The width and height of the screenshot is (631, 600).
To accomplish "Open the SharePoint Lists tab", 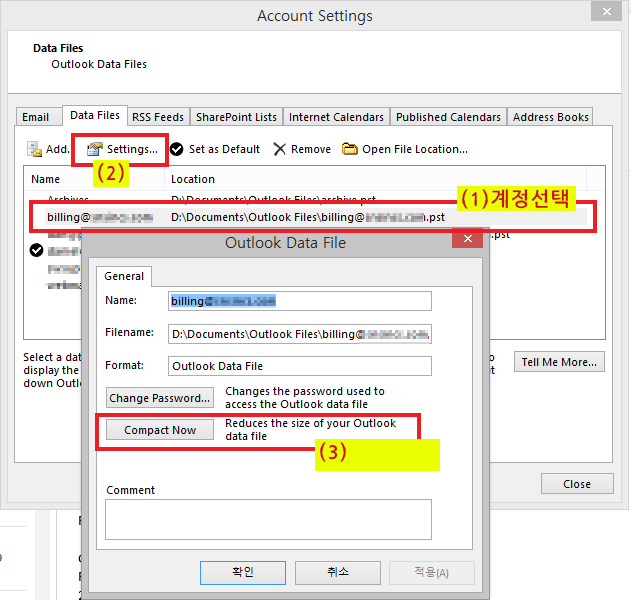I will 236,117.
